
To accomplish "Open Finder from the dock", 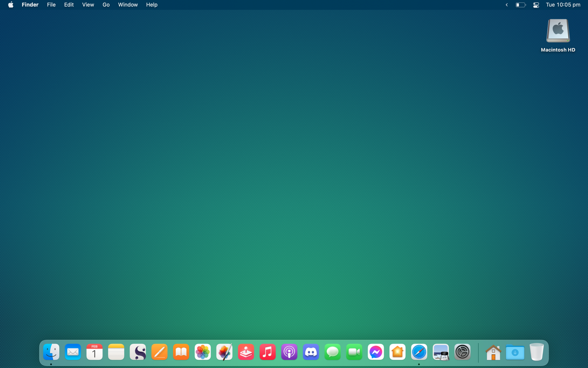I will coord(51,352).
